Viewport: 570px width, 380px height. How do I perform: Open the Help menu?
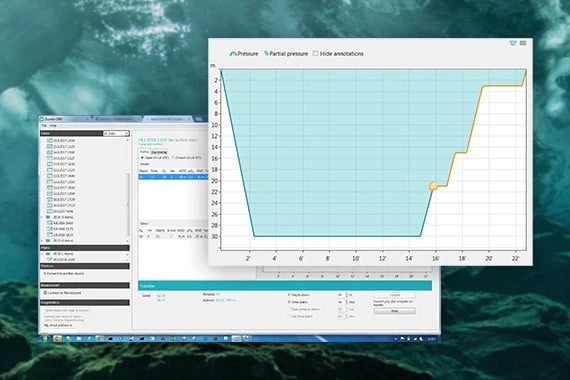(53, 126)
